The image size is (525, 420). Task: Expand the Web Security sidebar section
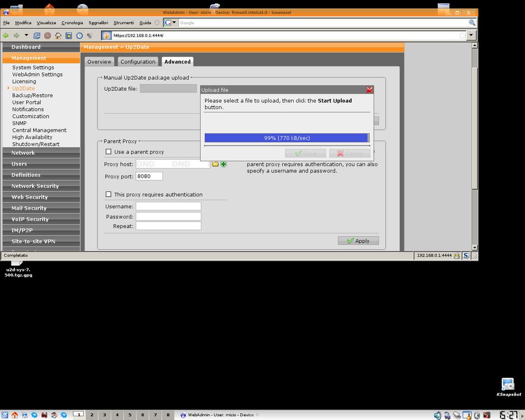30,197
